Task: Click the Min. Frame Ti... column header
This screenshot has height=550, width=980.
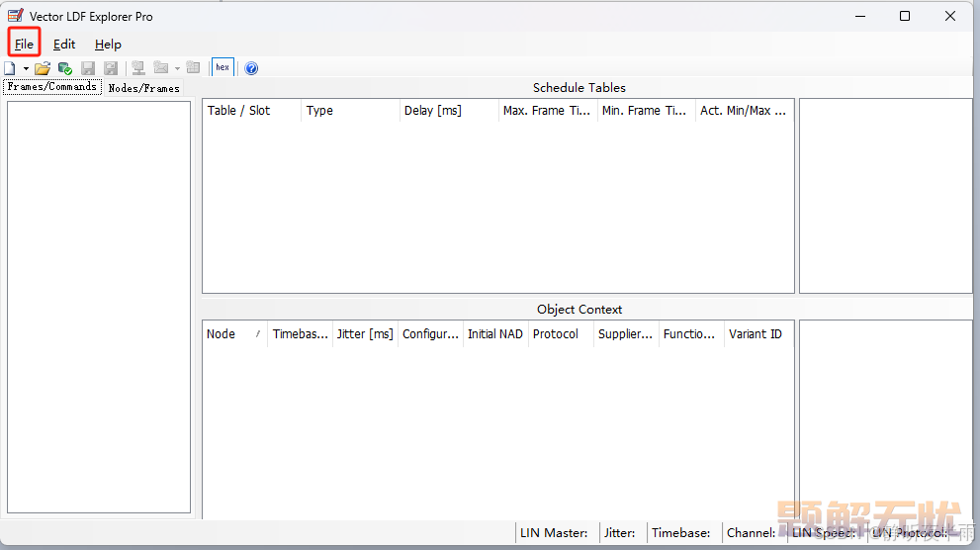Action: 647,111
